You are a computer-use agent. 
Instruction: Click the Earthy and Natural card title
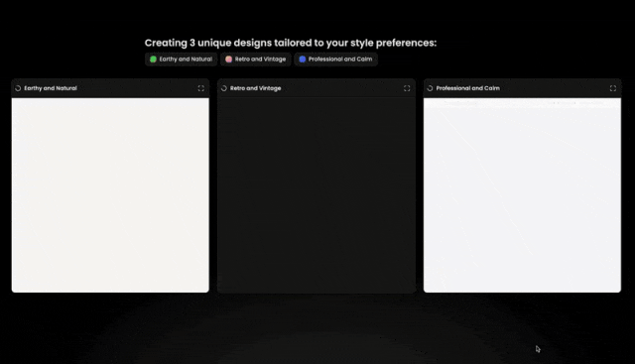coord(51,88)
